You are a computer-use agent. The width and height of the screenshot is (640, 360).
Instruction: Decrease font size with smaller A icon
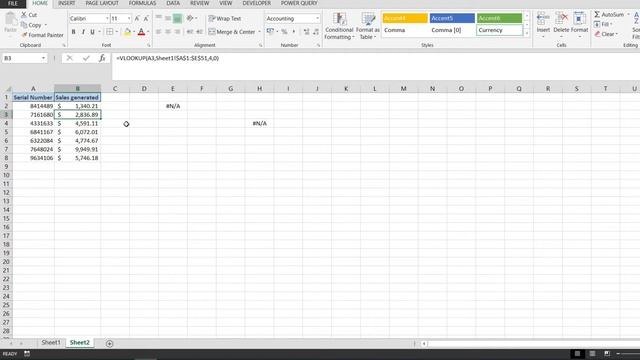pyautogui.click(x=146, y=18)
